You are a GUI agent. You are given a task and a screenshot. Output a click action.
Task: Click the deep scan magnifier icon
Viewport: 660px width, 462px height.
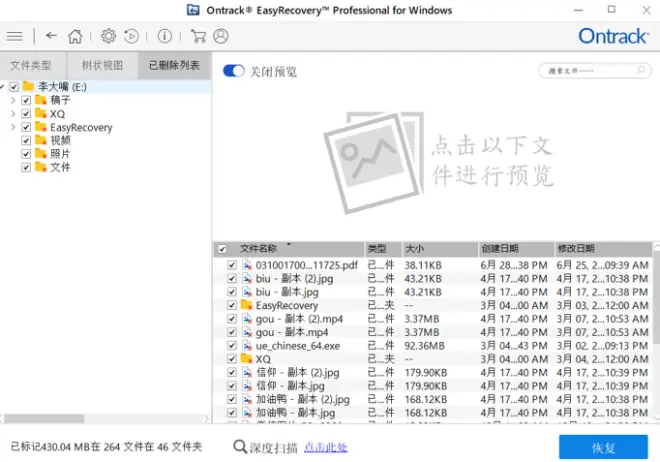240,447
